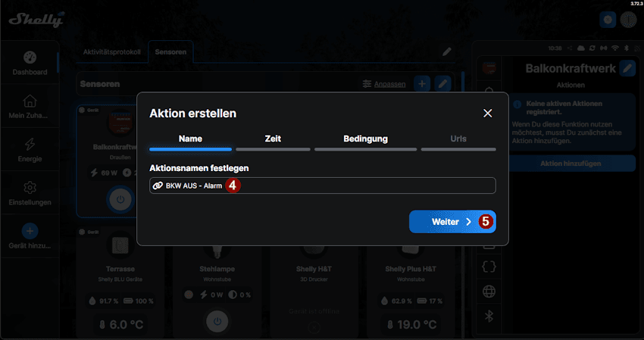Click the top-right blue settings button
Image resolution: width=644 pixels, height=340 pixels.
tap(608, 20)
